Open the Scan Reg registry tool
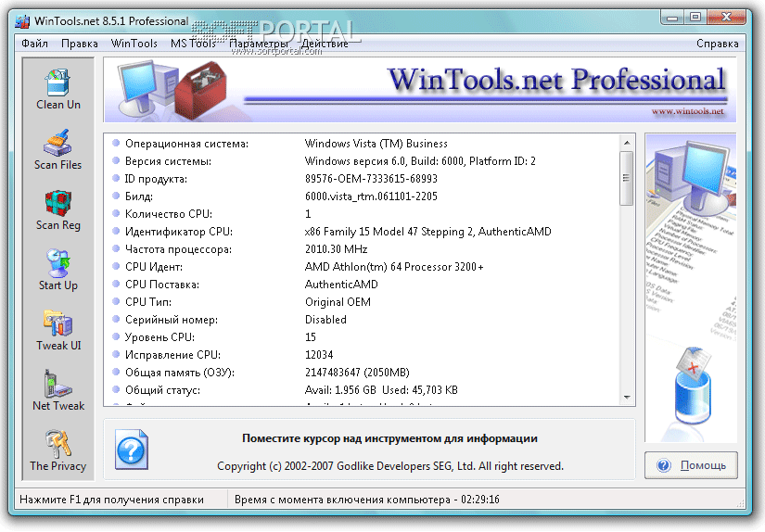The height and width of the screenshot is (532, 765). click(x=58, y=210)
